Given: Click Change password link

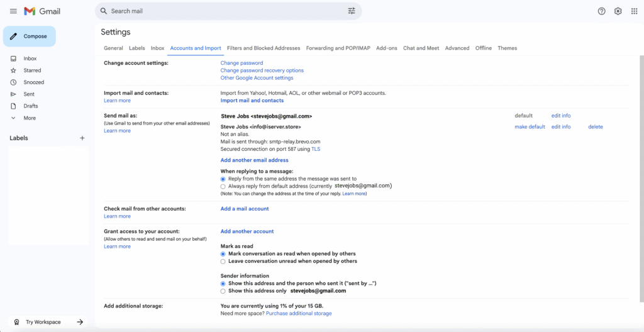Looking at the screenshot, I should pos(241,63).
